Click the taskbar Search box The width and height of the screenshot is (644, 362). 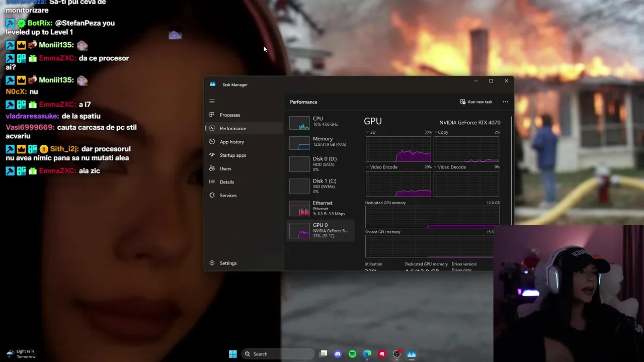[x=278, y=354]
